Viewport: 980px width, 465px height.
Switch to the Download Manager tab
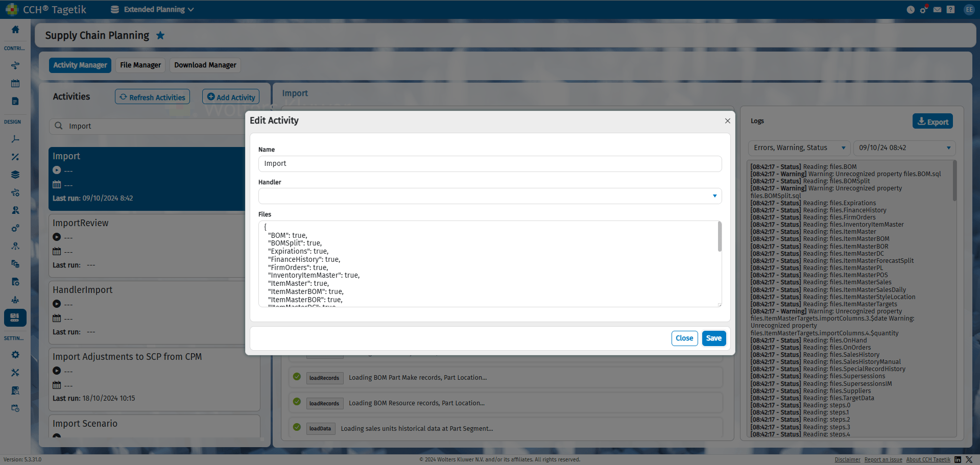click(x=205, y=65)
